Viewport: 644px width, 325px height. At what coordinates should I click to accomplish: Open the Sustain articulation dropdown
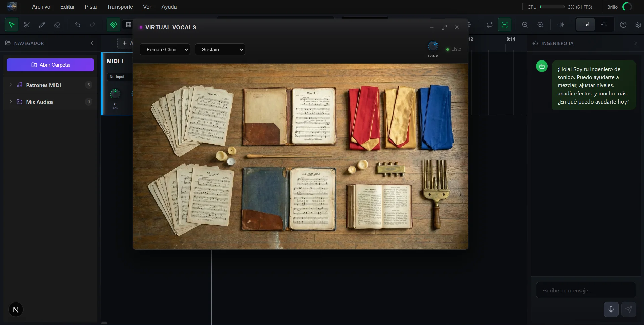pyautogui.click(x=220, y=50)
